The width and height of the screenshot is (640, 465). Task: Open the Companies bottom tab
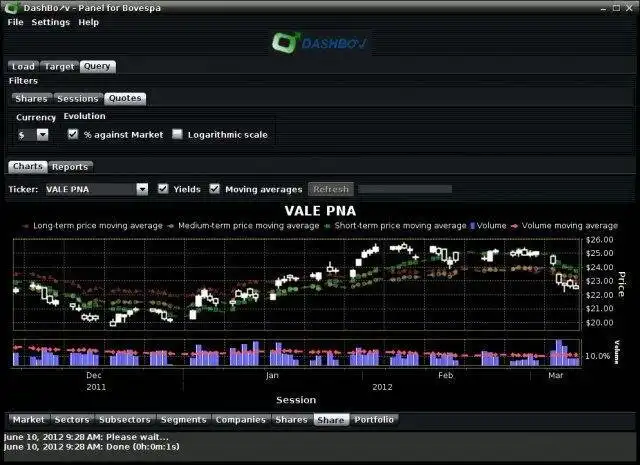point(240,420)
